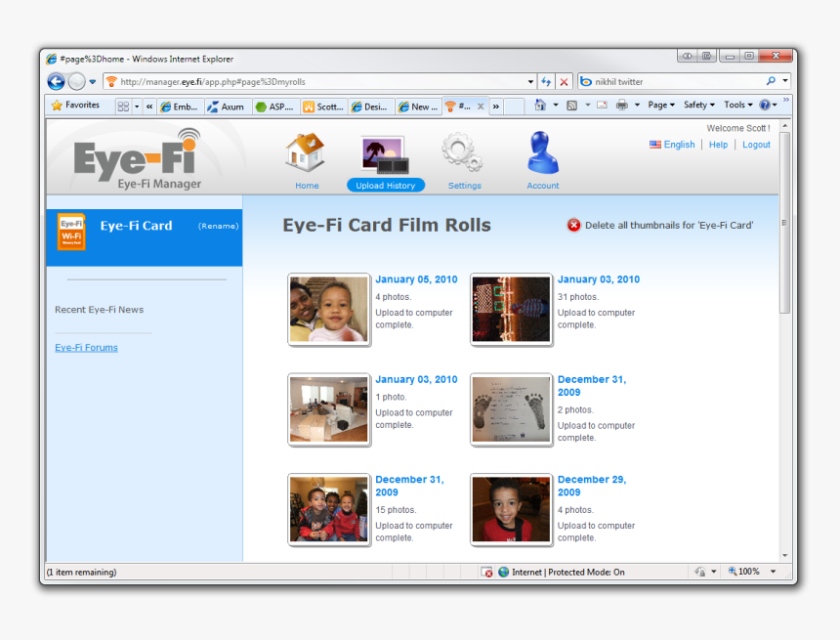
Task: Click the December 29, 2009 date link
Action: [592, 486]
